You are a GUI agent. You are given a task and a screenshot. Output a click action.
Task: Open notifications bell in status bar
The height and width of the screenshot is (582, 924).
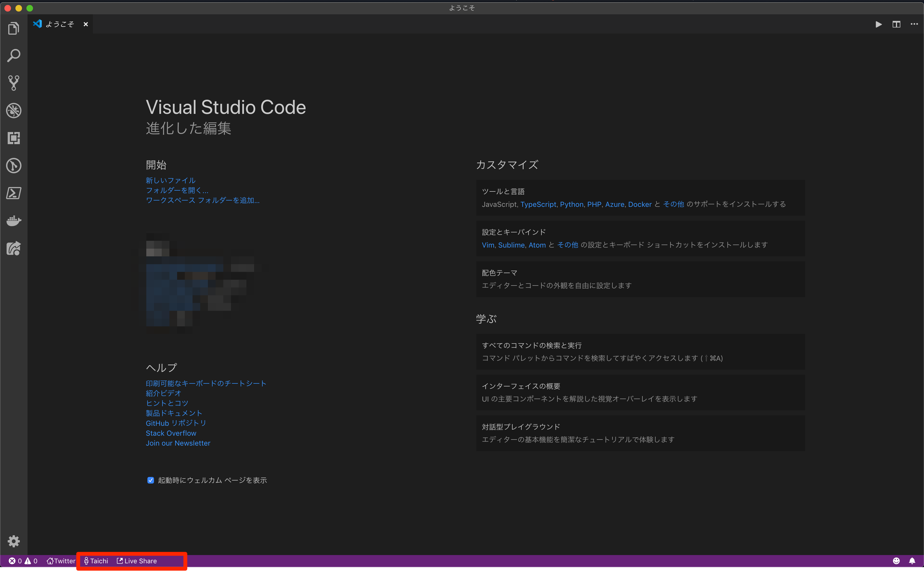tap(912, 561)
